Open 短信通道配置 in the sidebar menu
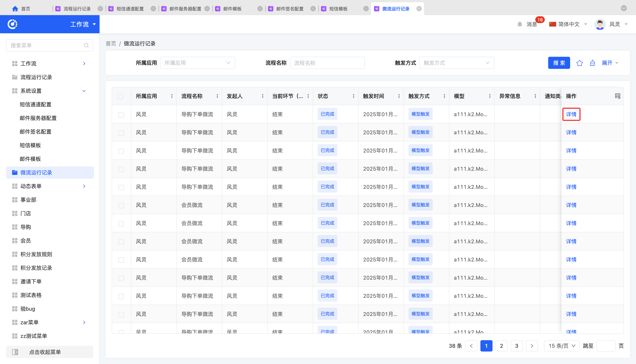Viewport: 636px width, 364px height. 36,104
